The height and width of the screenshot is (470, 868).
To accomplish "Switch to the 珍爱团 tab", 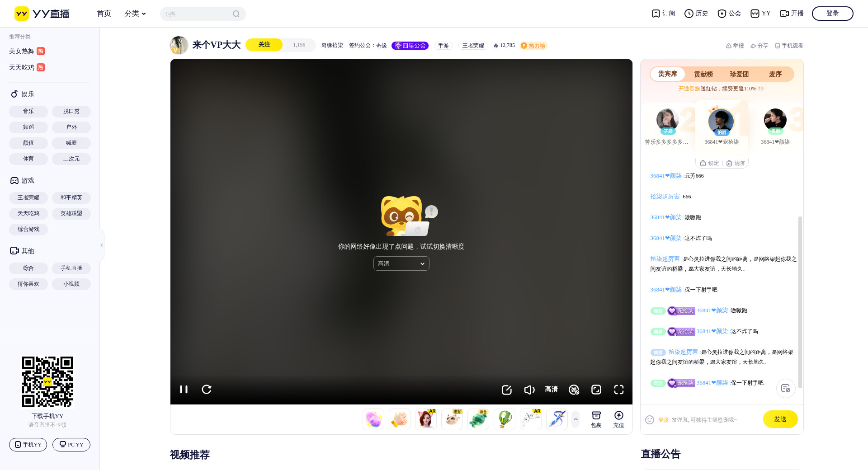I will click(740, 74).
